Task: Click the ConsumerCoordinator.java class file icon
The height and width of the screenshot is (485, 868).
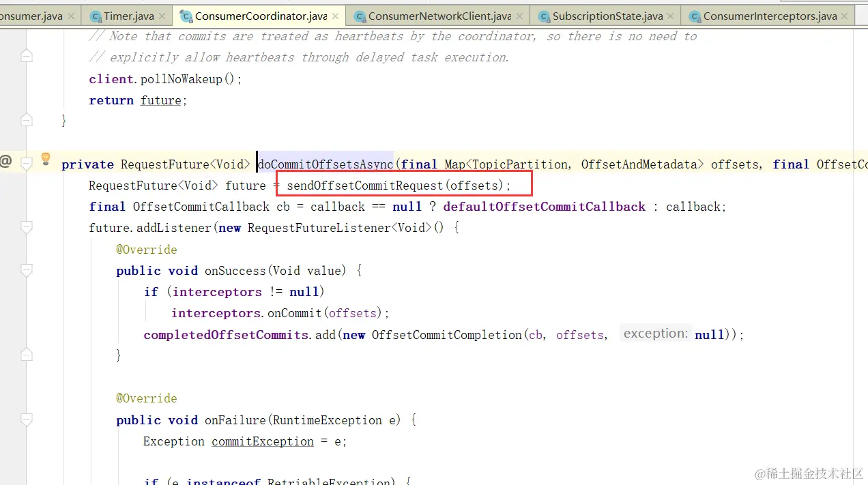Action: [x=186, y=16]
